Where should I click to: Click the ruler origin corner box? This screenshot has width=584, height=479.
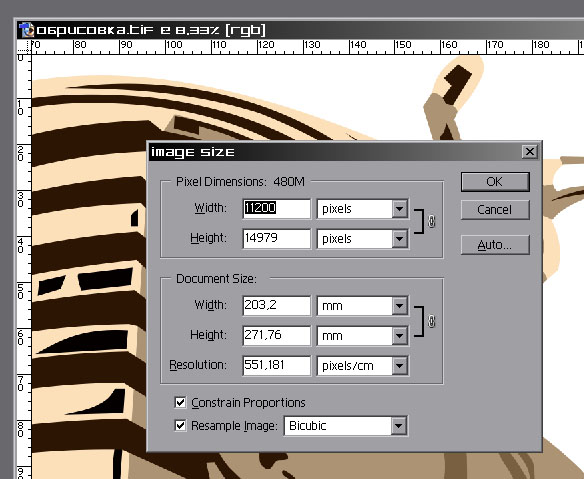point(24,47)
